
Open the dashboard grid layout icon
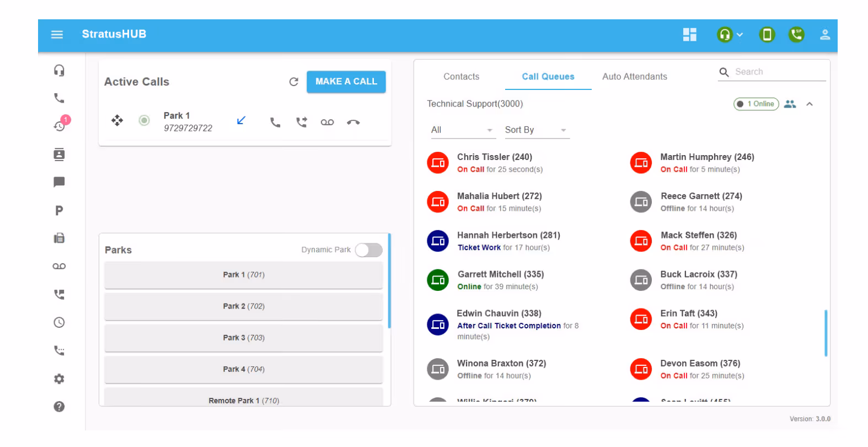click(x=689, y=35)
